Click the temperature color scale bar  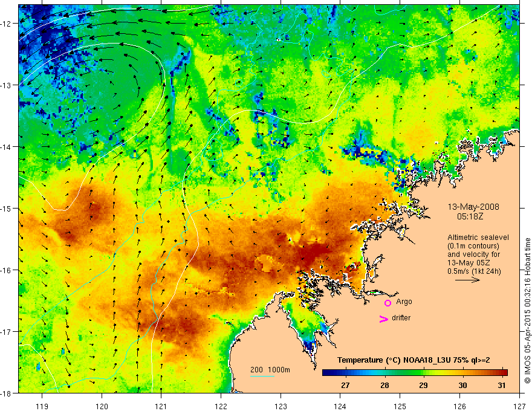[x=415, y=373]
